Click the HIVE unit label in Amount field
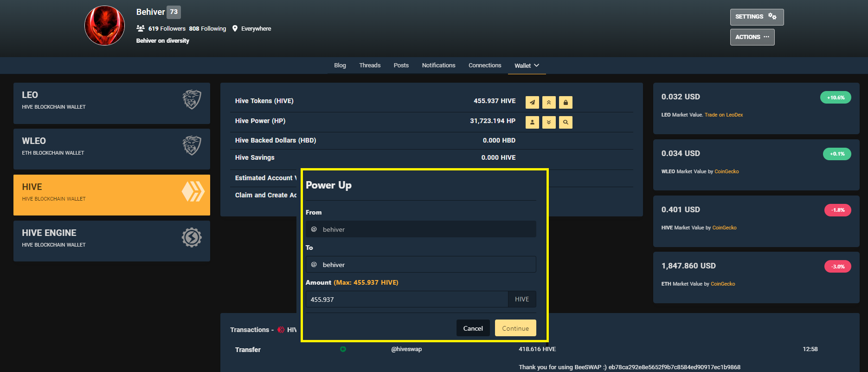The height and width of the screenshot is (372, 868). click(522, 299)
